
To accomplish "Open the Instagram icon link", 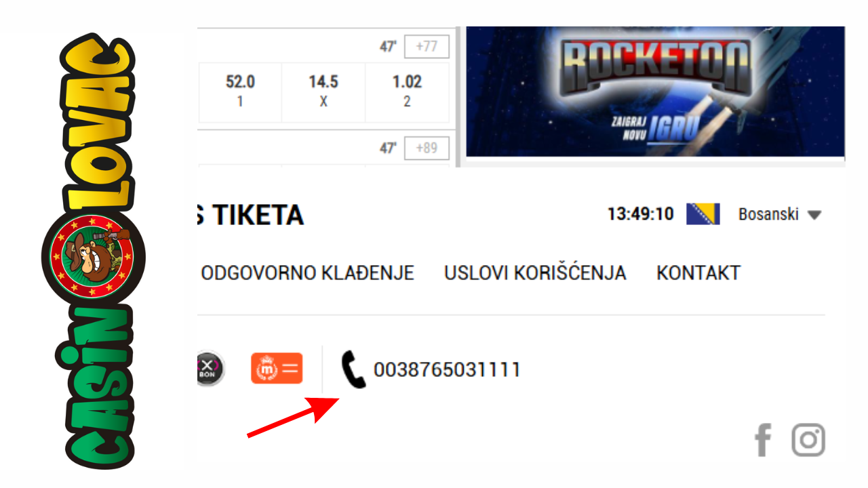I will 808,440.
